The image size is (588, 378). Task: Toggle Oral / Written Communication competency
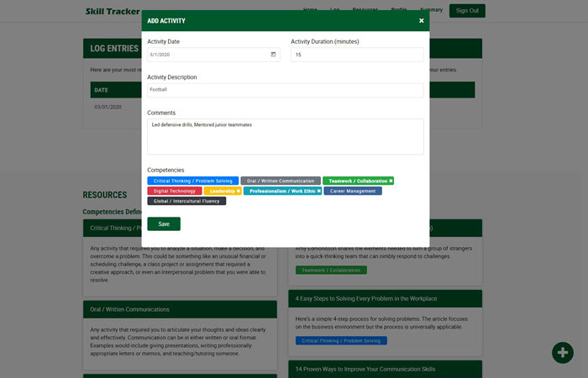pos(281,181)
